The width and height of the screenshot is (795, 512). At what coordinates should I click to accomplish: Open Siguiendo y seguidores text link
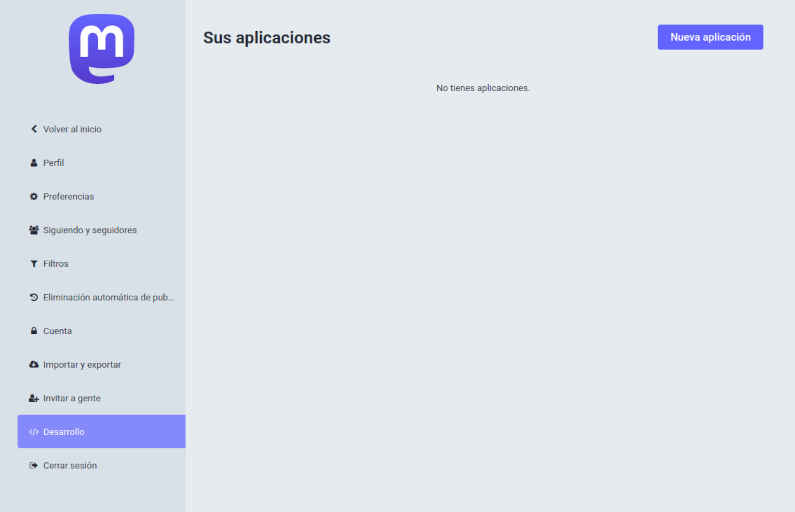coord(90,230)
